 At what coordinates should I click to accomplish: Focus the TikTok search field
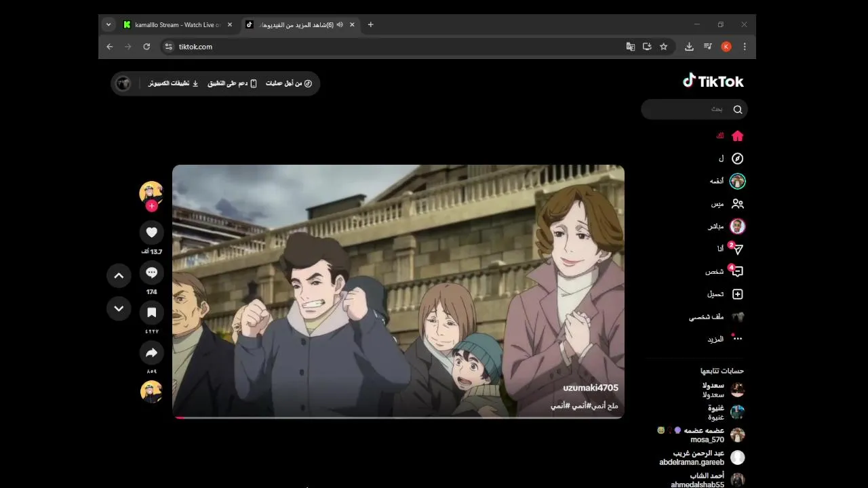(694, 109)
